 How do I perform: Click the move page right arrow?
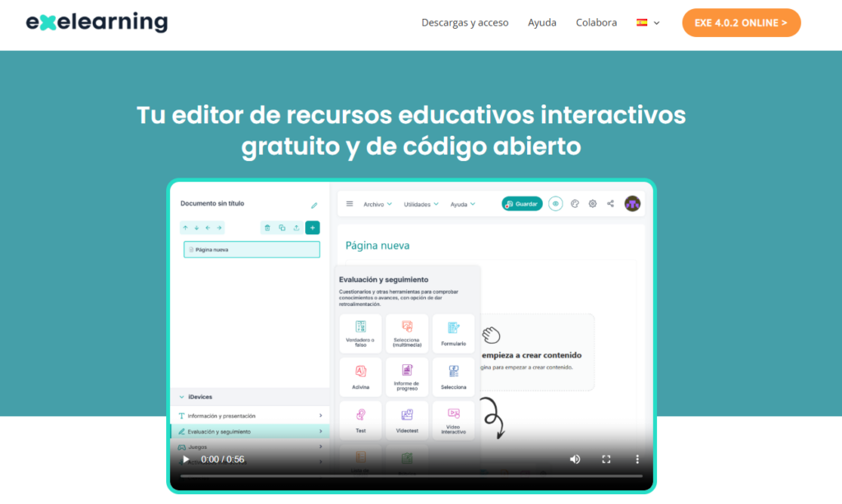[x=219, y=228]
